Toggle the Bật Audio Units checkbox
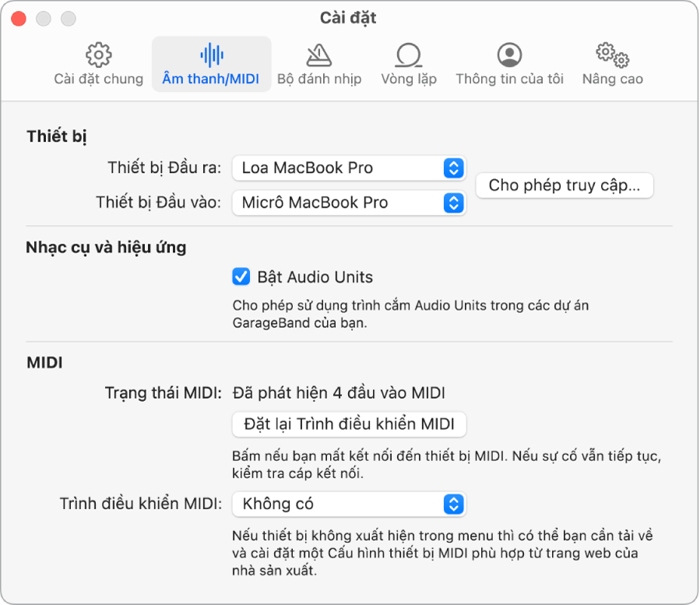The height and width of the screenshot is (605, 700). click(x=241, y=276)
